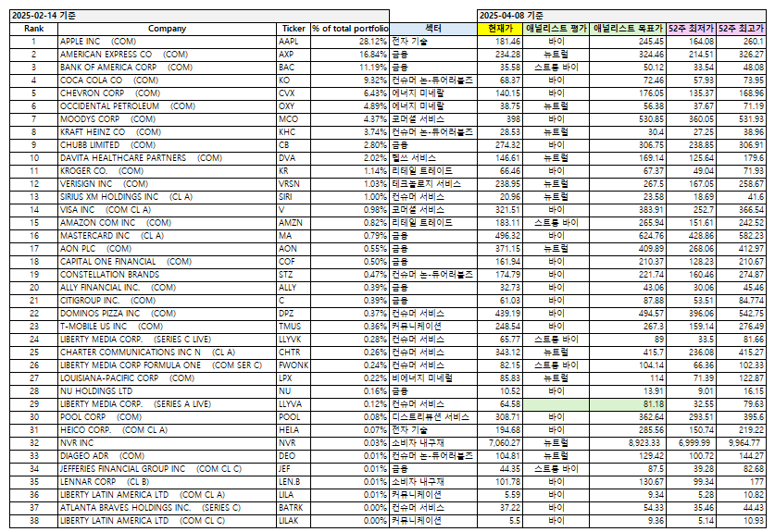Select the 'MASTERCARD INC' company cell
The image size is (775, 532).
[167, 236]
